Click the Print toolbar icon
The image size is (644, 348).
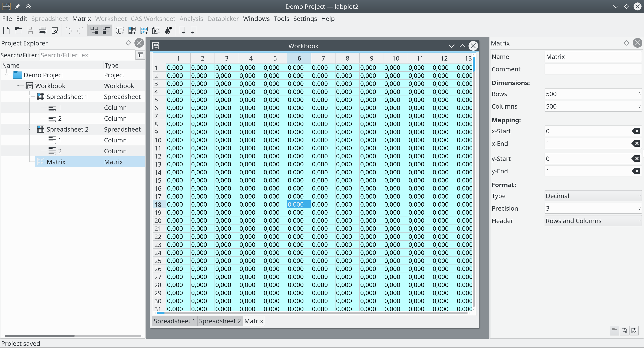point(43,31)
